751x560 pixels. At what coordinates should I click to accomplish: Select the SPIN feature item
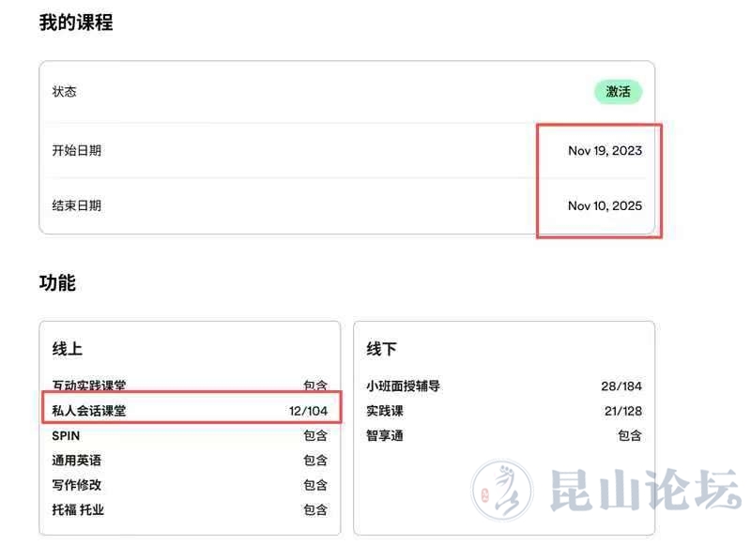coord(66,435)
